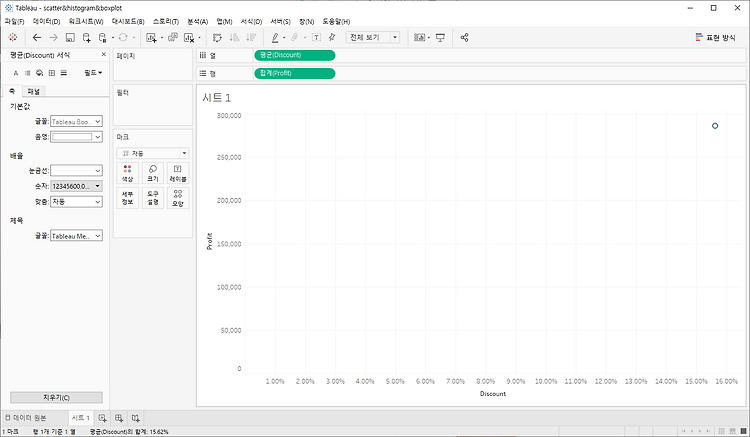Open the 분석(A) menu
The height and width of the screenshot is (437, 750).
point(198,22)
